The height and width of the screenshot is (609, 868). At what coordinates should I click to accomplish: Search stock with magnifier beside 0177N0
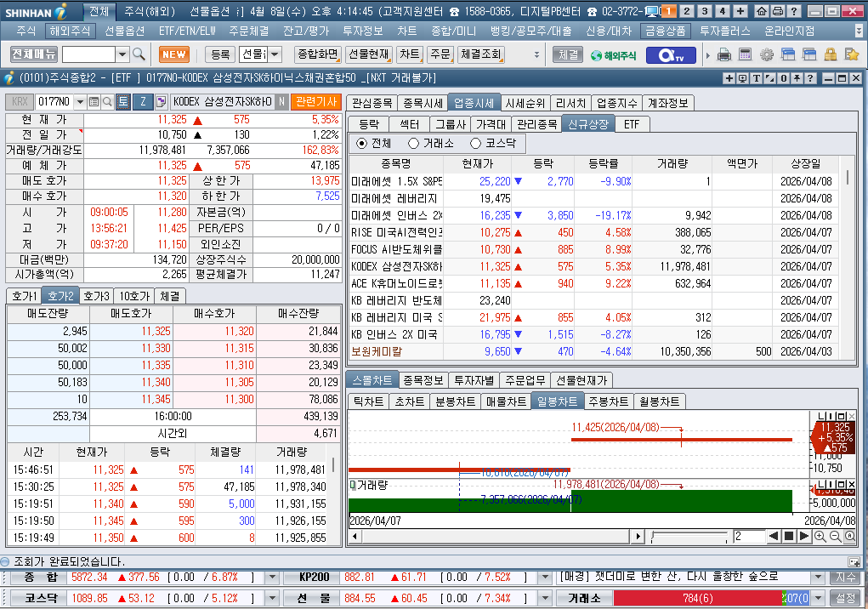tap(107, 101)
